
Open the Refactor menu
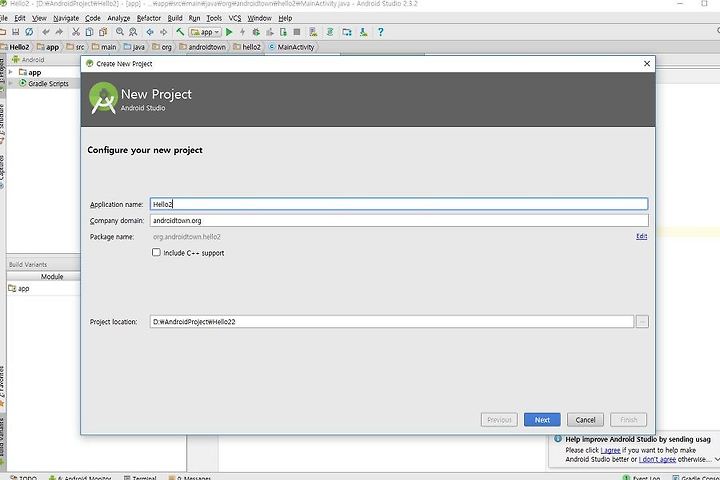pos(149,18)
